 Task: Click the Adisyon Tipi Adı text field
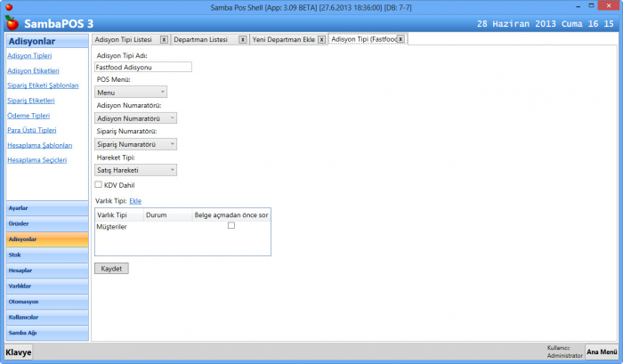tap(142, 67)
